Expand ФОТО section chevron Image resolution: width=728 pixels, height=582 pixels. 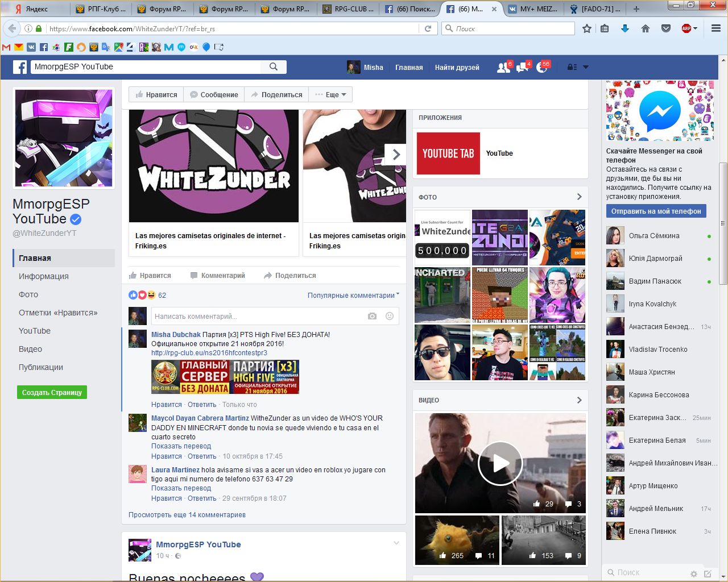click(579, 197)
